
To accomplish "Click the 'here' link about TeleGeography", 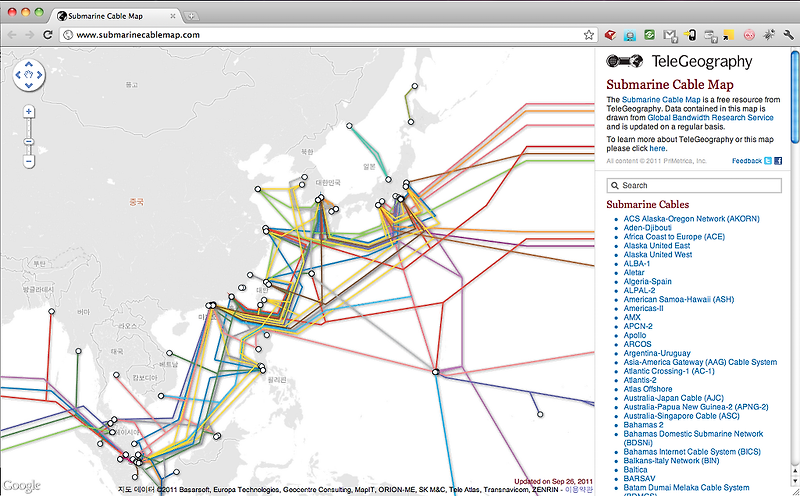I will click(657, 148).
